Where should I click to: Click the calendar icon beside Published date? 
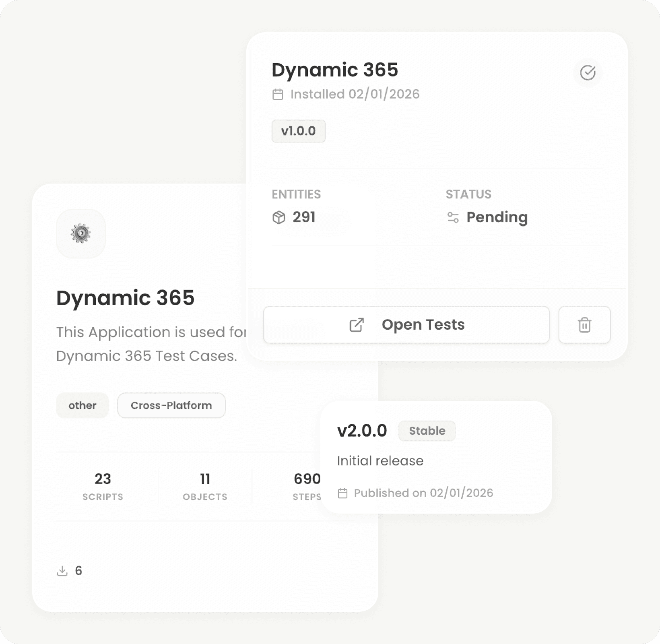coord(343,493)
